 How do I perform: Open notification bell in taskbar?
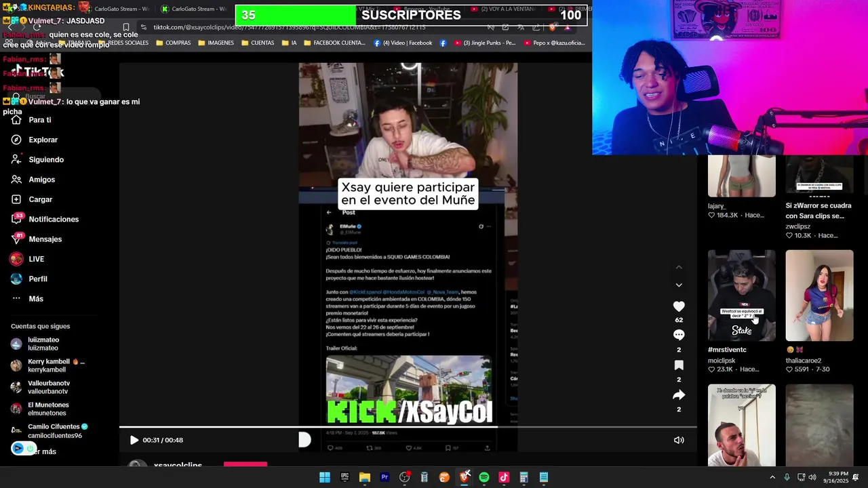point(856,477)
